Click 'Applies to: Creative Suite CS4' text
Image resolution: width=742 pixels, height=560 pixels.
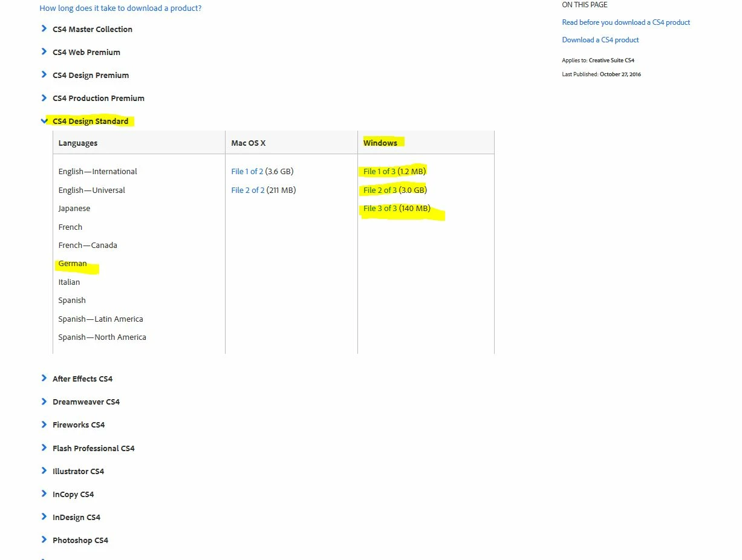598,60
